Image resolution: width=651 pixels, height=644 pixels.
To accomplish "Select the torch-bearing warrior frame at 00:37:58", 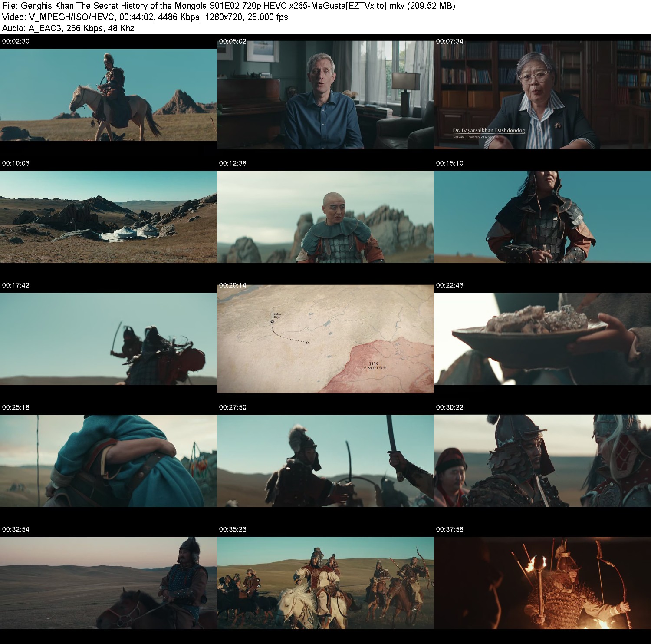I will (542, 583).
